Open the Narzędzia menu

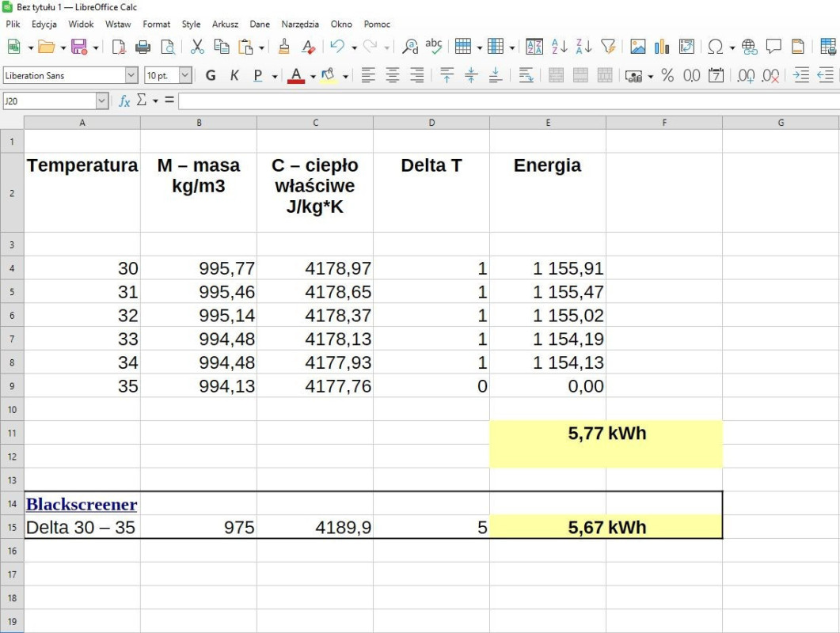[300, 25]
